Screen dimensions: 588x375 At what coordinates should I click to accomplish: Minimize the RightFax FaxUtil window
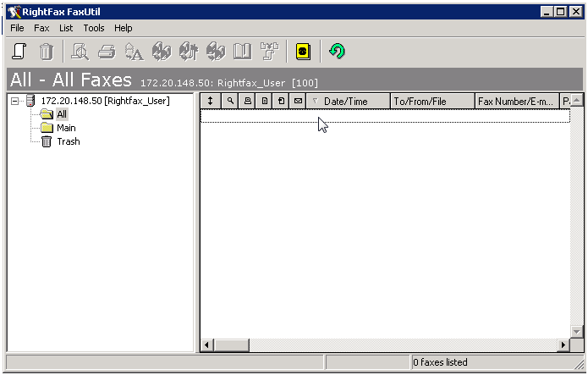point(547,12)
